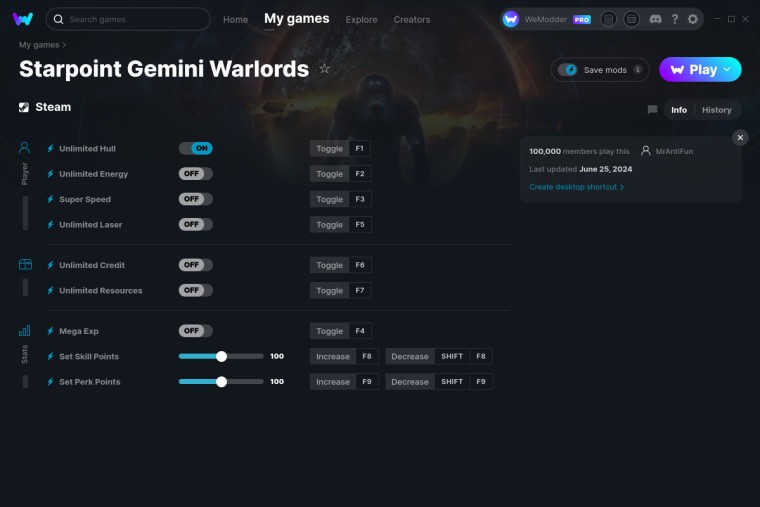Image resolution: width=760 pixels, height=507 pixels.
Task: Enable Super Speed toggle
Action: [196, 199]
